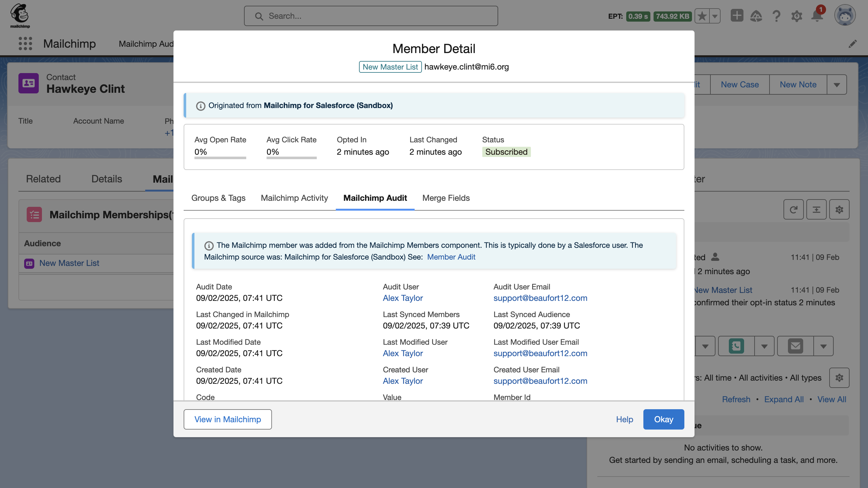Click the EPT 0.39 s indicator
868x488 pixels.
638,16
